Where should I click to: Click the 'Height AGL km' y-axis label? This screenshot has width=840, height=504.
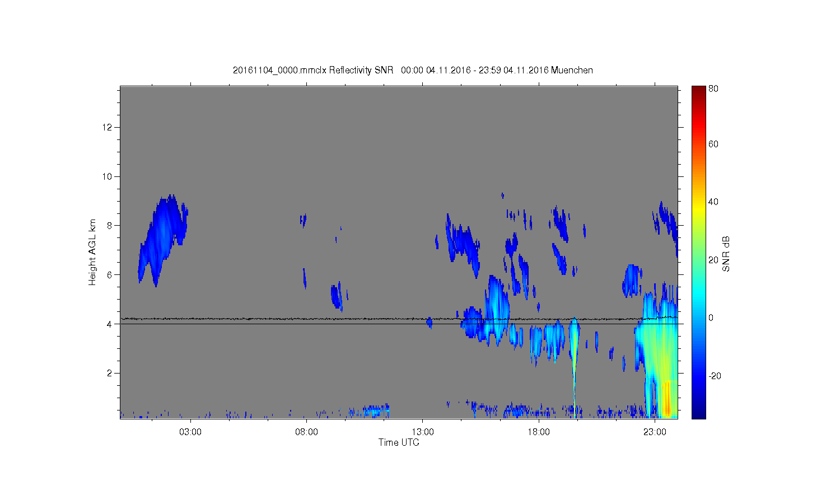tap(92, 252)
